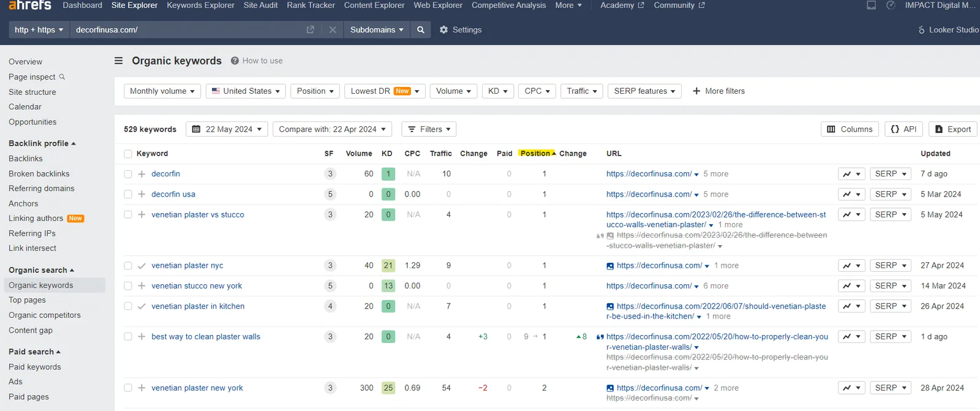
Task: Open SERP dropdown for decorfin row
Action: (891, 174)
